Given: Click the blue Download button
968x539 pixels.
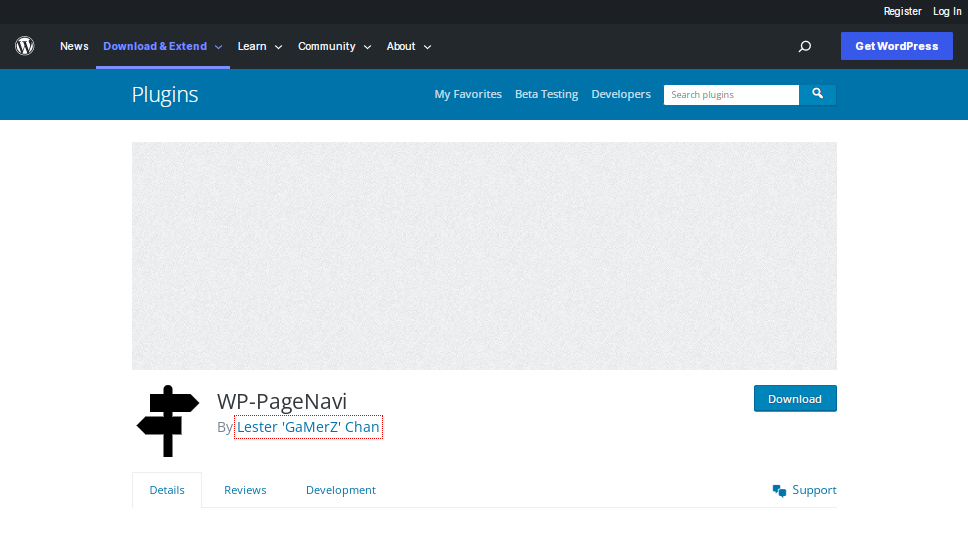Looking at the screenshot, I should click(x=795, y=399).
